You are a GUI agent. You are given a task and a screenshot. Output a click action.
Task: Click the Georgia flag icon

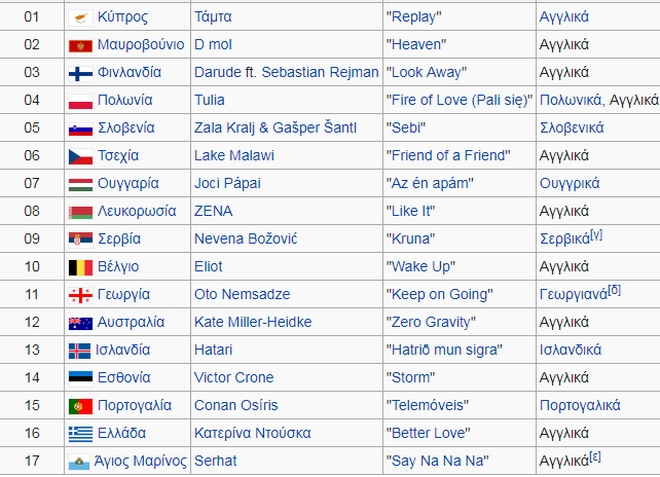coord(80,295)
